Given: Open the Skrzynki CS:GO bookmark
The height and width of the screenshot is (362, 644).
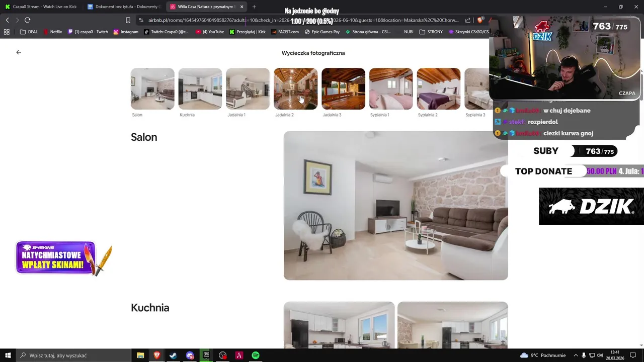Looking at the screenshot, I should coord(468,32).
